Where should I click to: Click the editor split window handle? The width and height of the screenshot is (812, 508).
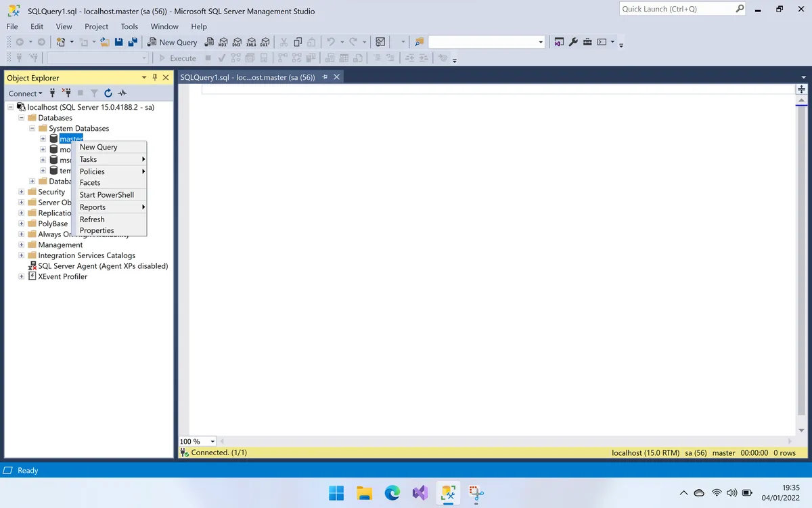(801, 89)
